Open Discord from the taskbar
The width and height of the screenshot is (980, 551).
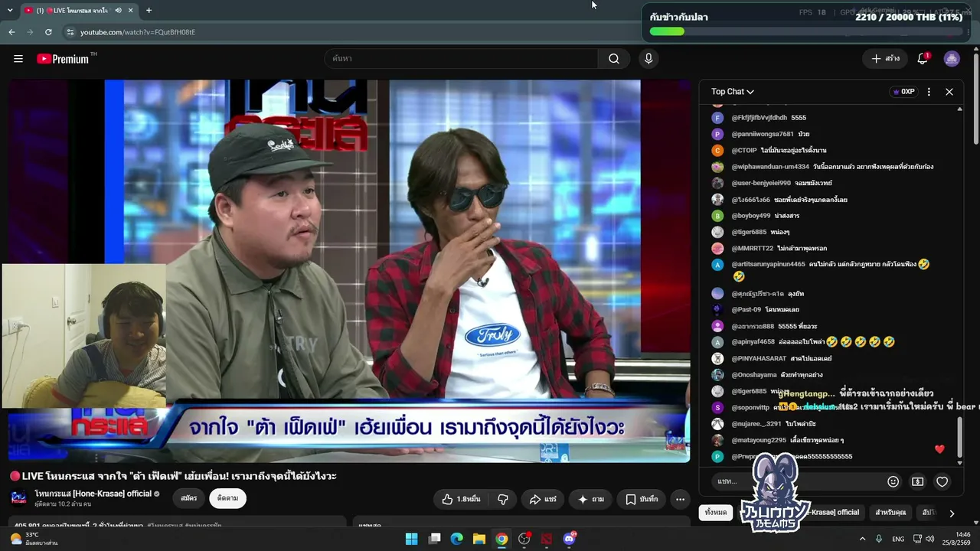pyautogui.click(x=569, y=539)
